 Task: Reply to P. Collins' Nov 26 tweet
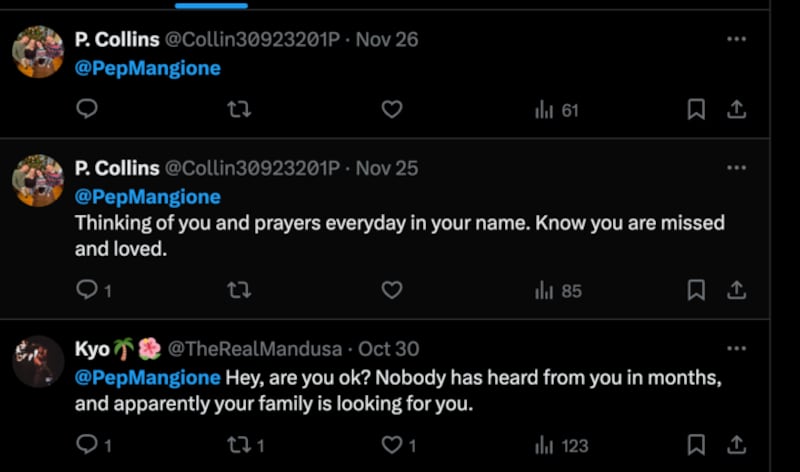[x=87, y=110]
